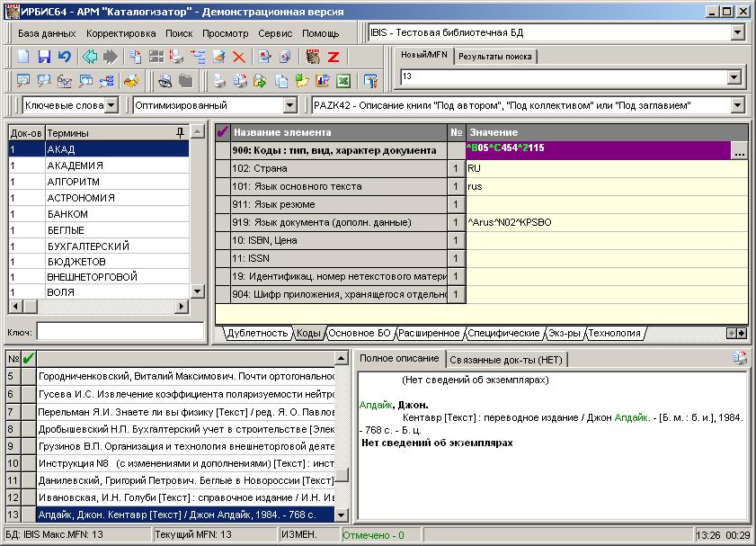Viewport: 756px width, 546px height.
Task: Click the stacked documents icon with red mark
Action: (x=285, y=57)
